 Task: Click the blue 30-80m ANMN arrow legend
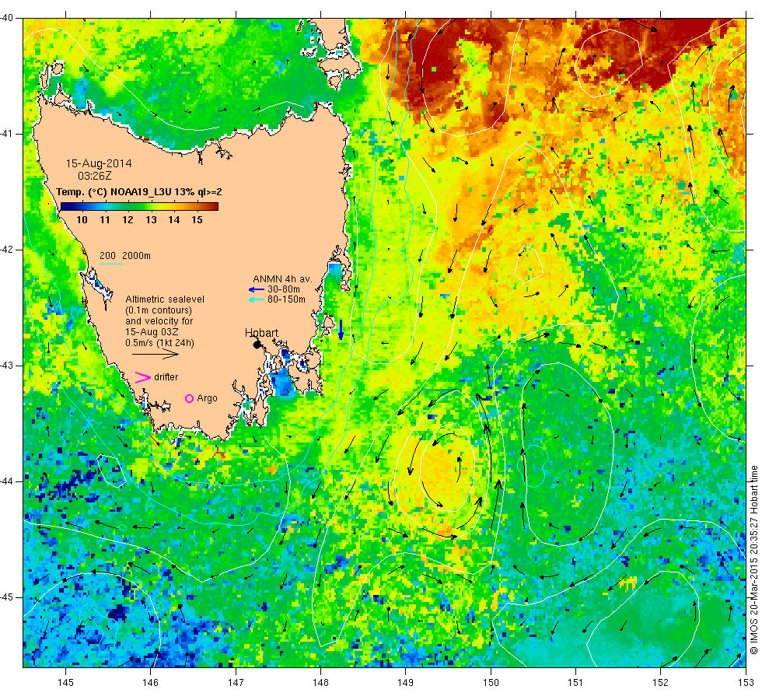(256, 289)
